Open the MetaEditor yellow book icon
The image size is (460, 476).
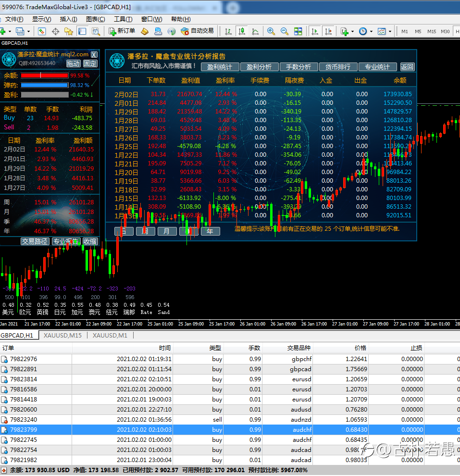145,31
